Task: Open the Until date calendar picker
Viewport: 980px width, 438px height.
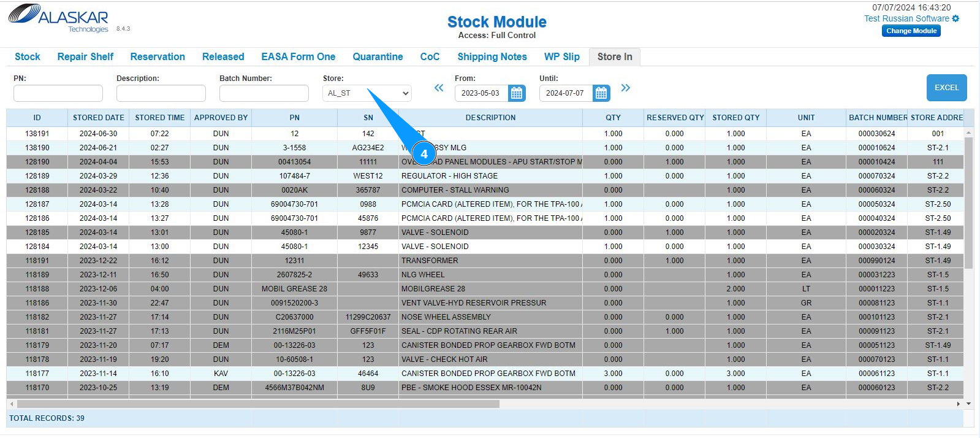Action: coord(601,93)
